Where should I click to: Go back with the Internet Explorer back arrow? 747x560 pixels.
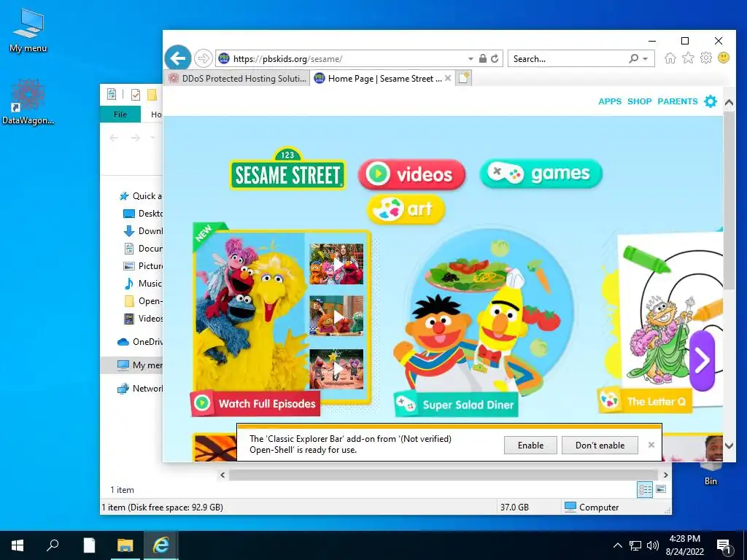click(178, 58)
